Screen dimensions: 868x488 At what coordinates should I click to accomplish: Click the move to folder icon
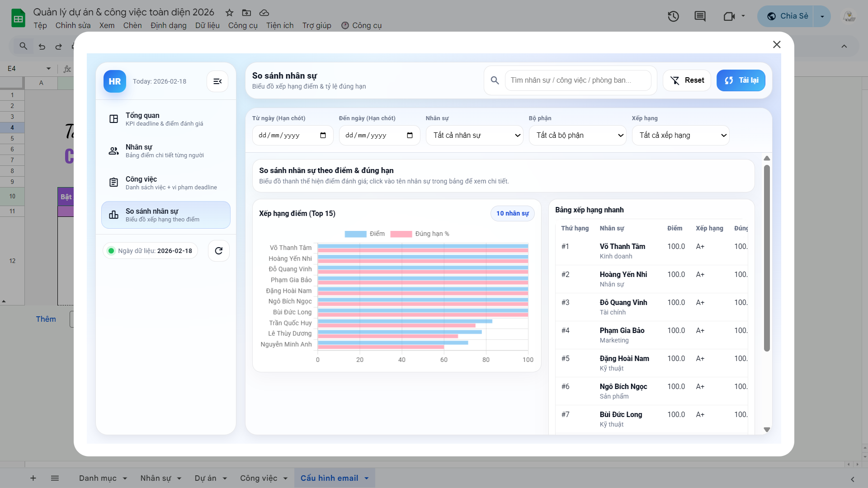pyautogui.click(x=246, y=13)
